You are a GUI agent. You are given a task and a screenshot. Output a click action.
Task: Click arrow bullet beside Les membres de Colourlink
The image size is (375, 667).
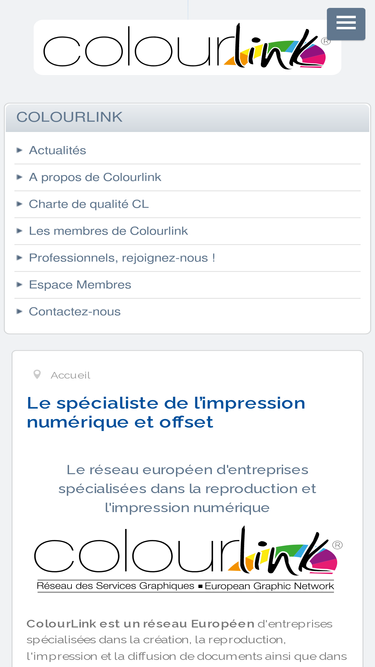(x=19, y=231)
